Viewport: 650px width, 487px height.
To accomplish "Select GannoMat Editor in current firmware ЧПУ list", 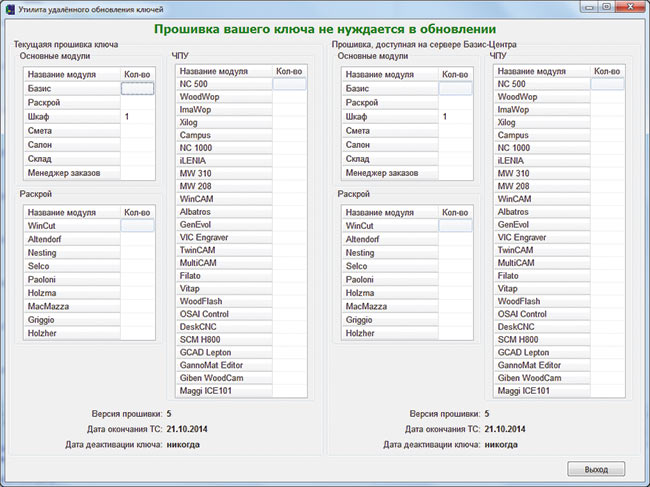I will tap(224, 365).
